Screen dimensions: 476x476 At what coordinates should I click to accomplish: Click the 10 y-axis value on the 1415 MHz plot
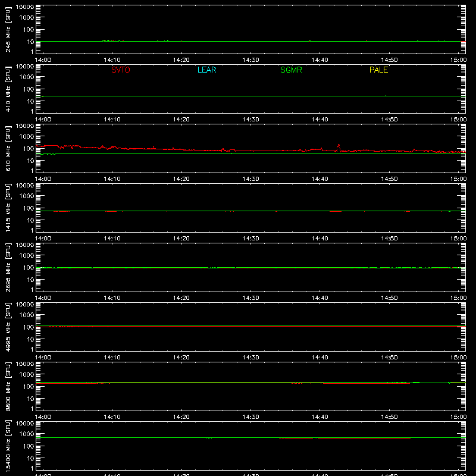[x=30, y=220]
